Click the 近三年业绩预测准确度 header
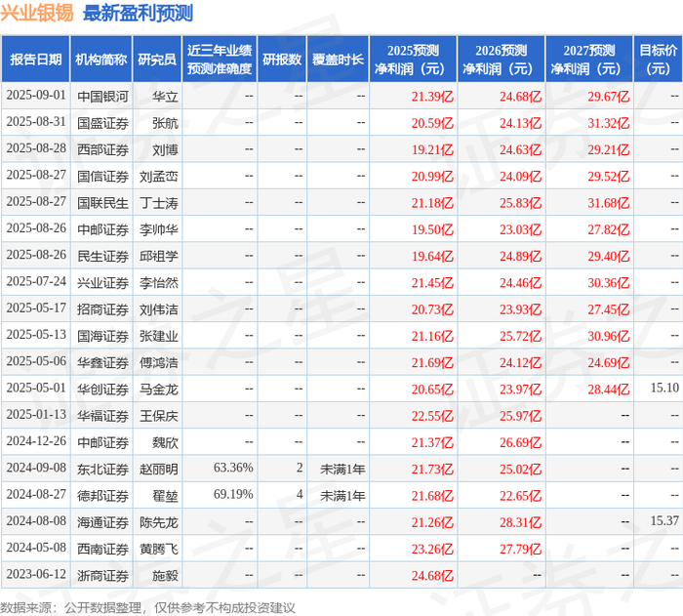Screen dimensions: 683x616 220,60
